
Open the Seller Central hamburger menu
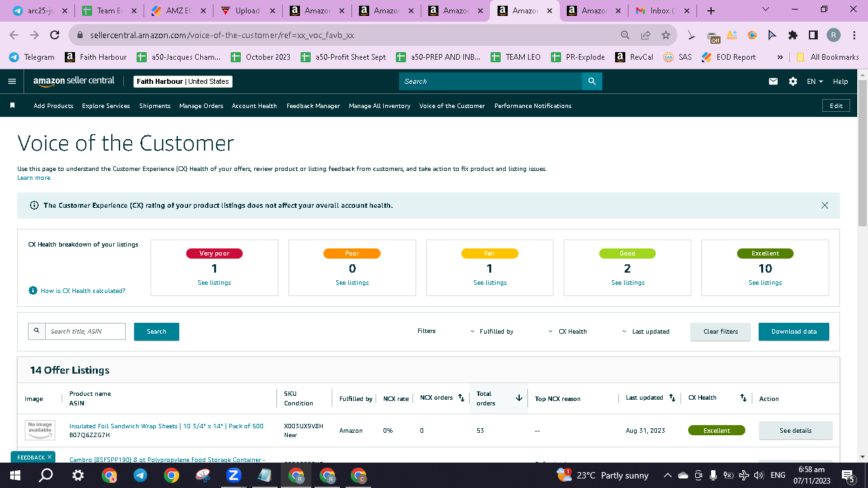tap(12, 81)
